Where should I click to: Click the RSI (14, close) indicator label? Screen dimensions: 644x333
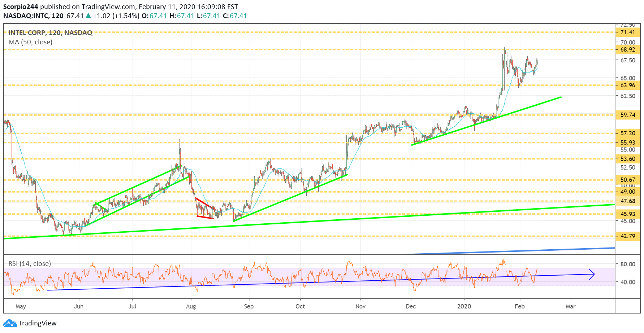tap(30, 263)
